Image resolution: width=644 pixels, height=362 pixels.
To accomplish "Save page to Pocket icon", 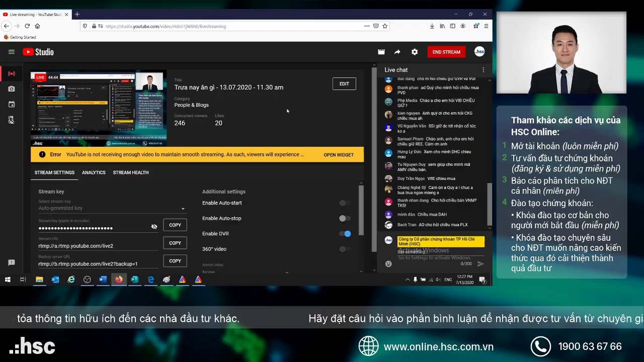I will [376, 26].
